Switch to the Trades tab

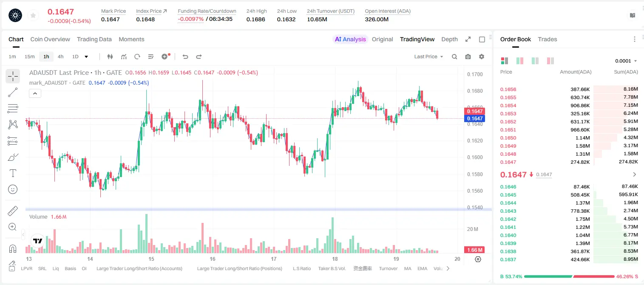pos(547,39)
